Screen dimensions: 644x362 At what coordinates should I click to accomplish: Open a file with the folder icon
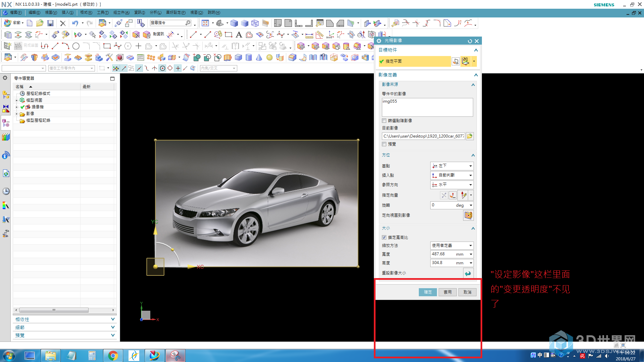point(40,23)
